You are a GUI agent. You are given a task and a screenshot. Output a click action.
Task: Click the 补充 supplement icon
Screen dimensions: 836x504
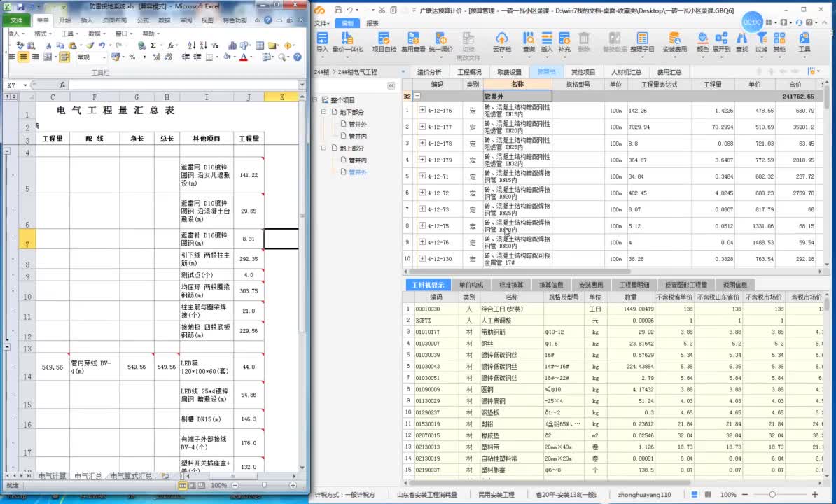click(564, 43)
